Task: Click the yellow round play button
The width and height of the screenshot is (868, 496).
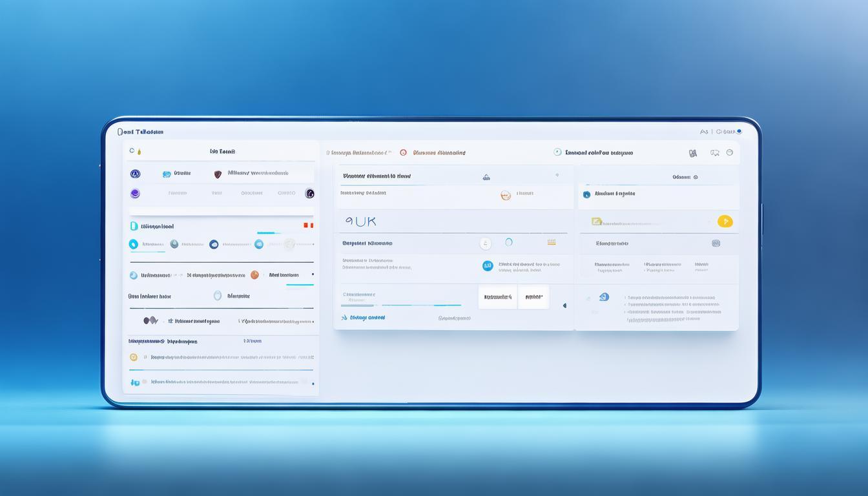Action: tap(725, 222)
